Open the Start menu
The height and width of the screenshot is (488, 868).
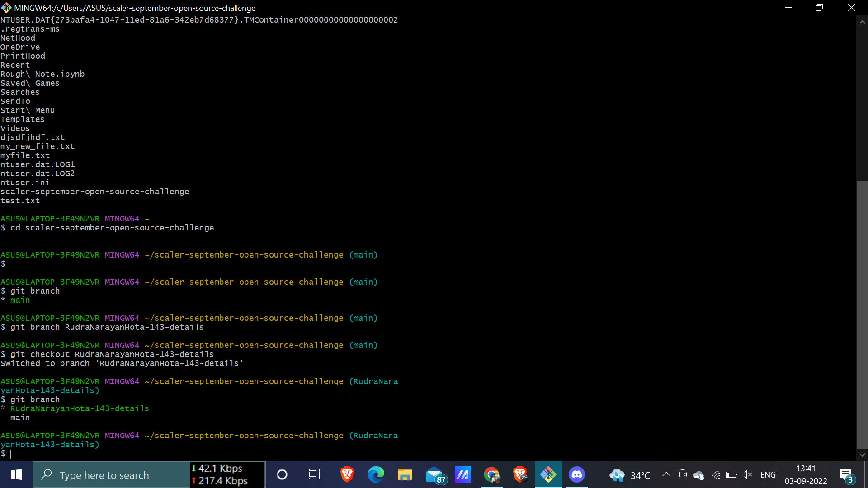pyautogui.click(x=16, y=475)
